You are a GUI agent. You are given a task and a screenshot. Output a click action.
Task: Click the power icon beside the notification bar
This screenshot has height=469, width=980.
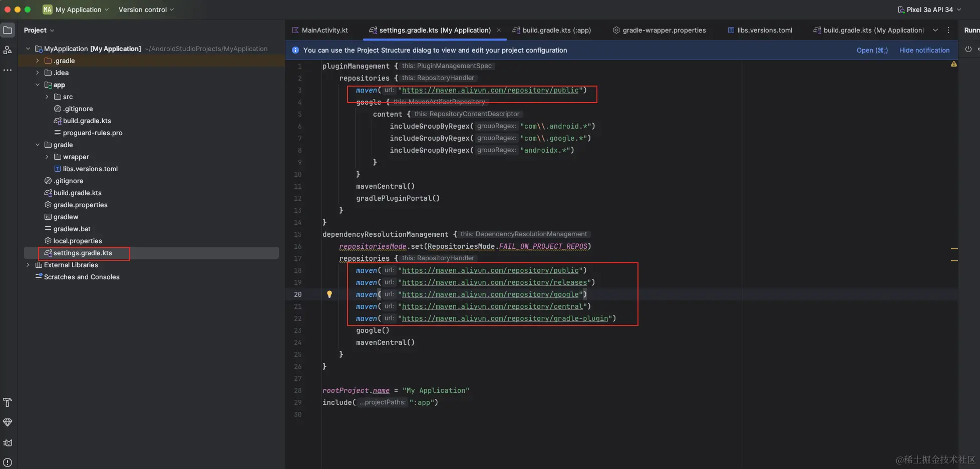968,50
